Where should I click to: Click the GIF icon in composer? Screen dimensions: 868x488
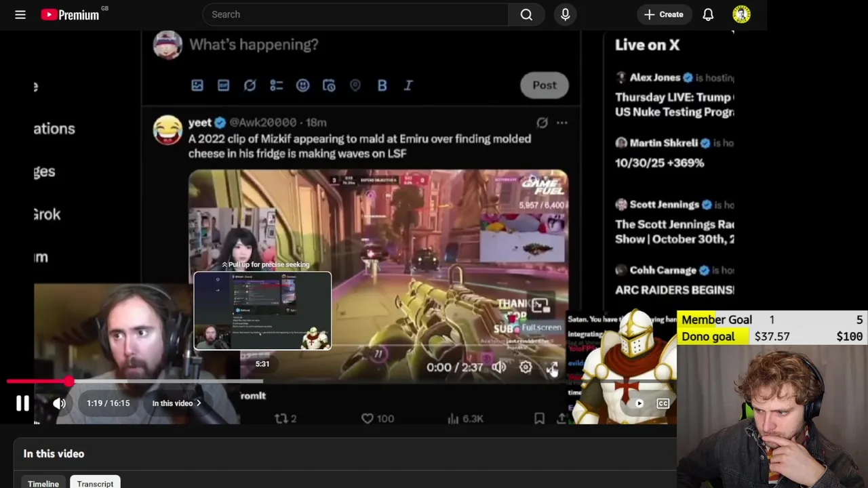click(223, 85)
